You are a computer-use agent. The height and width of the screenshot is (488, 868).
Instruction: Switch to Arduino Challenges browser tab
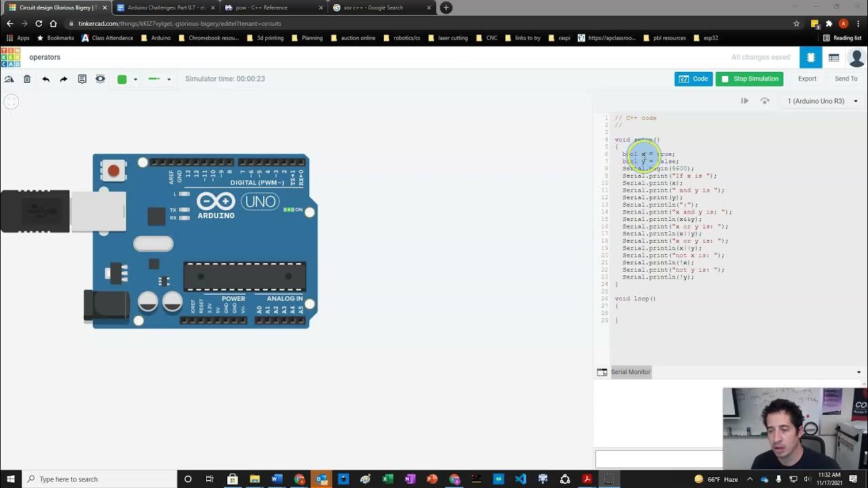coord(165,7)
